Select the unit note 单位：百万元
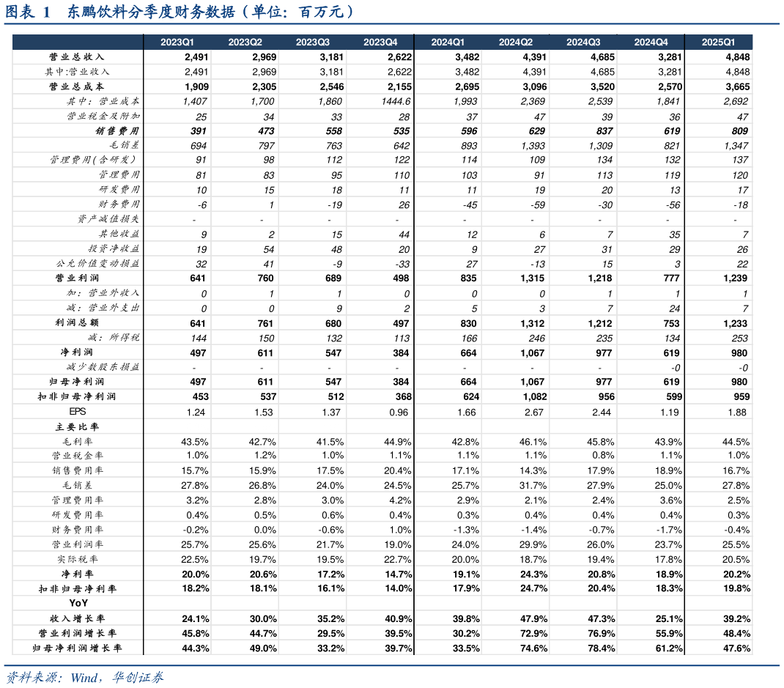Image resolution: width=784 pixels, height=688 pixels. (299, 12)
